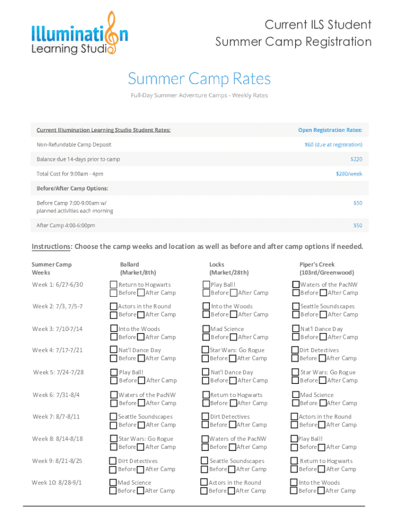Screen dimensions: 400x532
Task: Check Week 9 Ballard "Dirt Detectives" box
Action: click(x=113, y=461)
